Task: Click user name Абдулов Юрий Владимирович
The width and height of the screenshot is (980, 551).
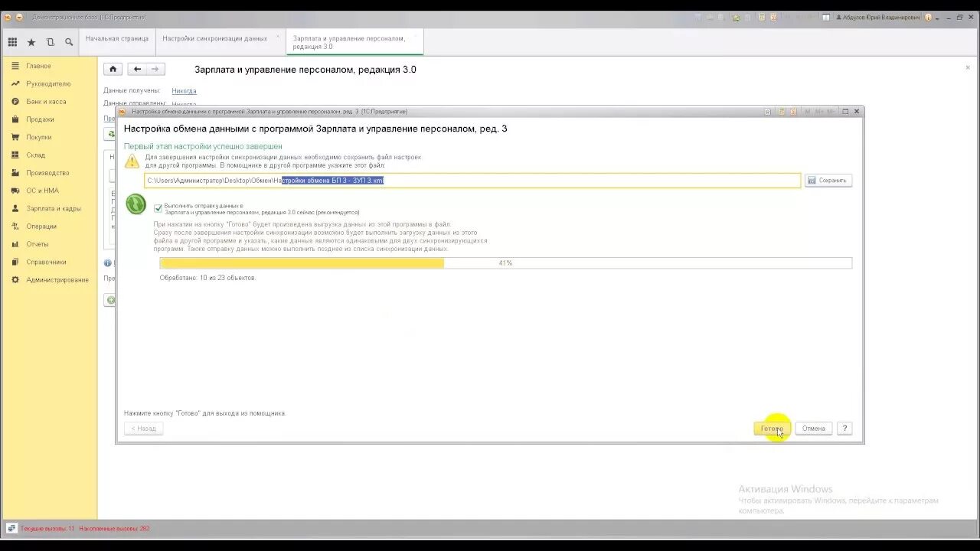Action: (878, 17)
